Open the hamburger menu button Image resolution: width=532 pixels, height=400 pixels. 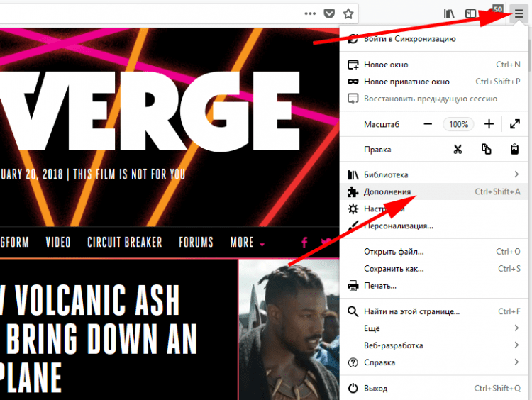(519, 13)
